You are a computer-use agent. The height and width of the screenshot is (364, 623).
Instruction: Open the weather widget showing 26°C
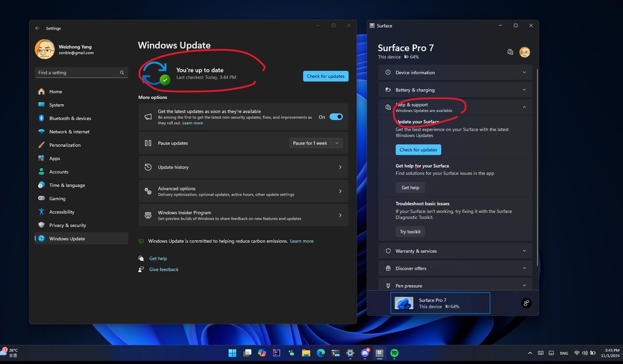(10, 353)
